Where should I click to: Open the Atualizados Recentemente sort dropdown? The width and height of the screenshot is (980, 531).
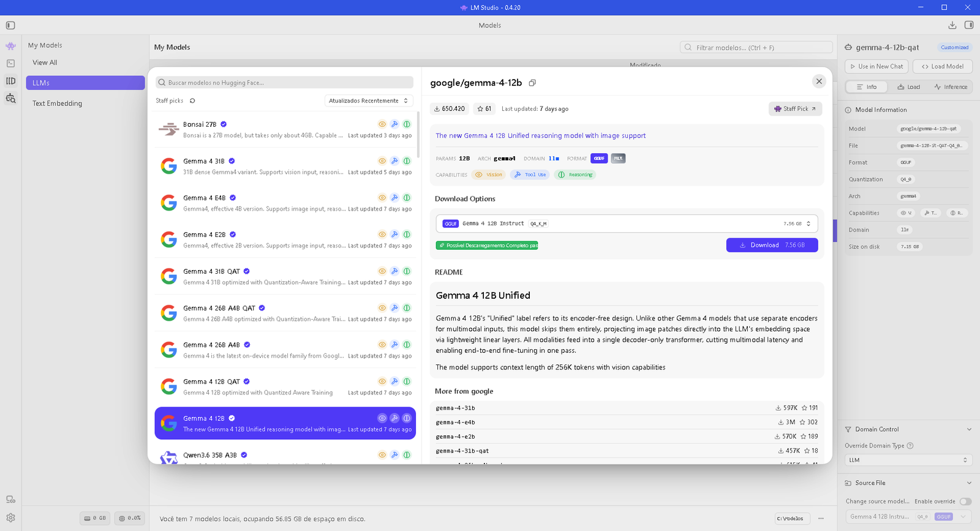[x=368, y=100]
